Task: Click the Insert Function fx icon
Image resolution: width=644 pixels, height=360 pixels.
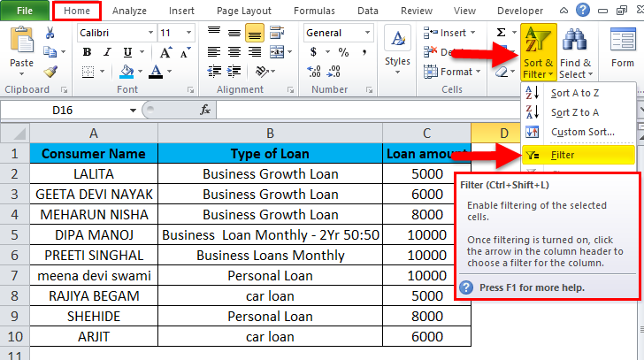Action: 205,110
